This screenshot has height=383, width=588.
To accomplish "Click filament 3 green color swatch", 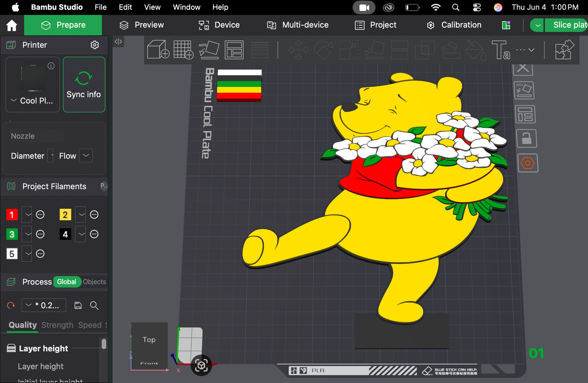I will 12,234.
